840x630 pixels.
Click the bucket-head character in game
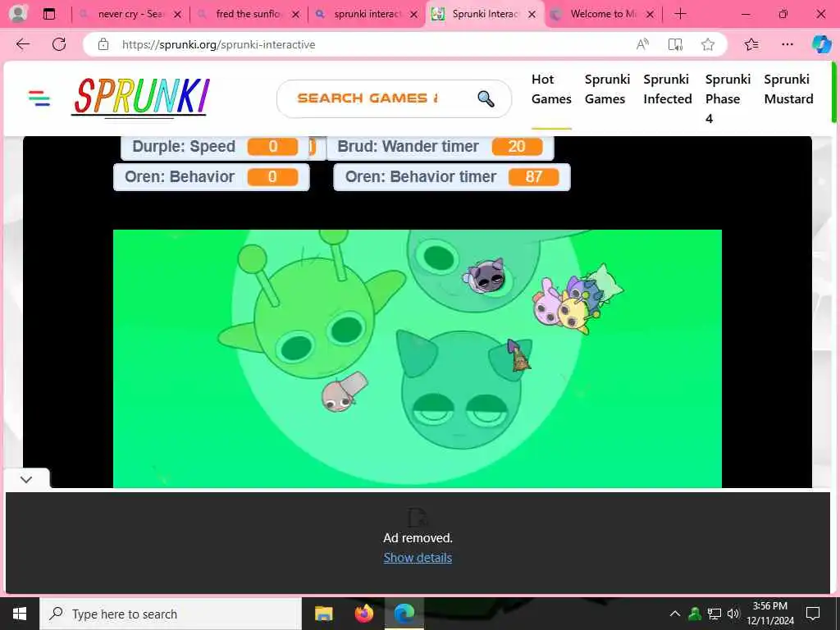[344, 393]
